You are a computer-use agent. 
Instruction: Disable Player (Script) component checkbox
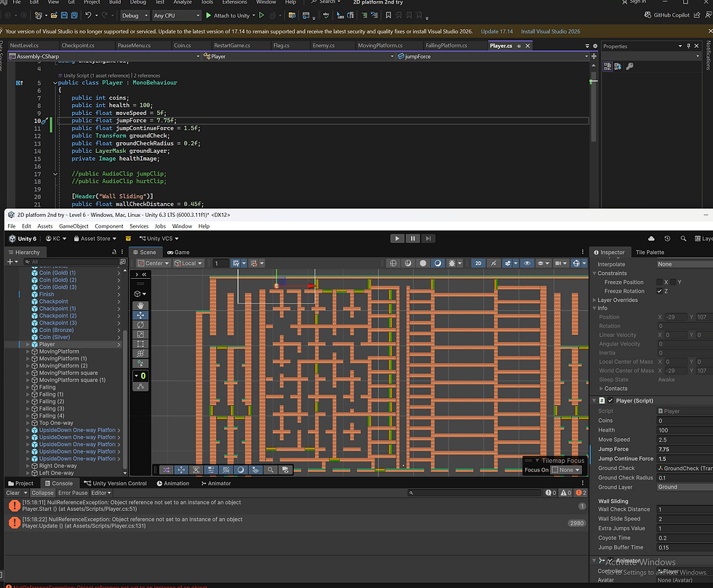click(x=610, y=401)
